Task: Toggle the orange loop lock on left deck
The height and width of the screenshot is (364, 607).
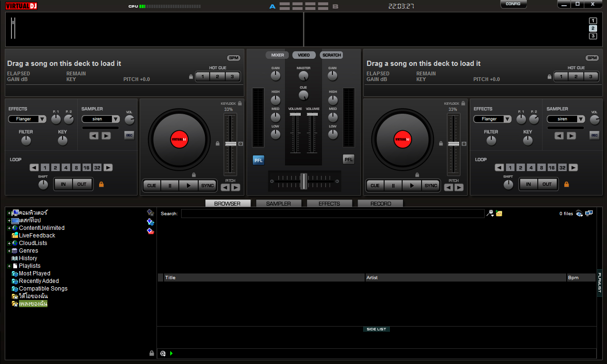Action: 101,184
